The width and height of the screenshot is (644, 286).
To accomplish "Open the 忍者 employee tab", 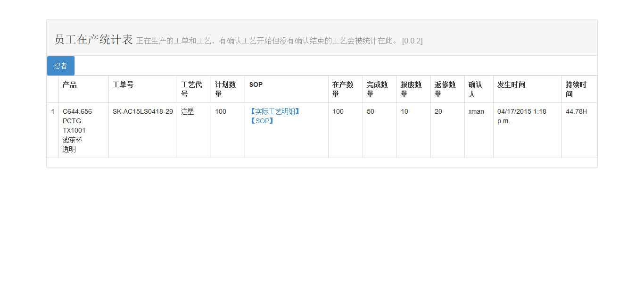I will (60, 66).
